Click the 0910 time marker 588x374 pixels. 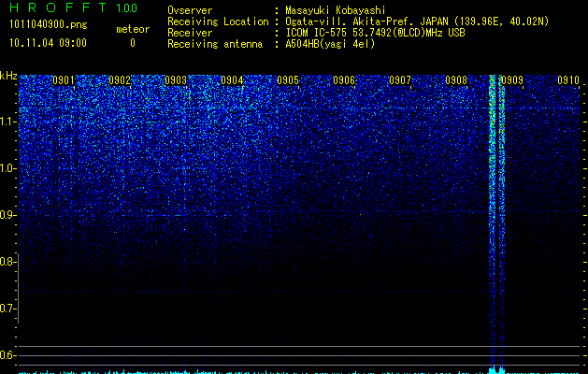[568, 80]
